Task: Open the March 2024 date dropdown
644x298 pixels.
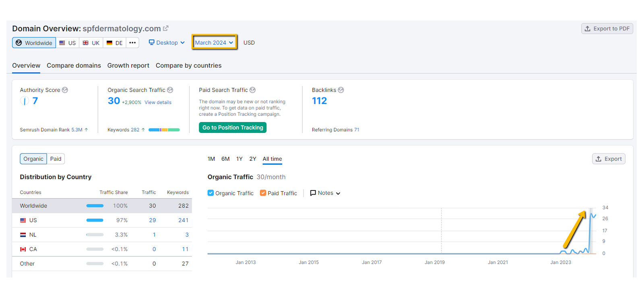Action: (x=214, y=43)
